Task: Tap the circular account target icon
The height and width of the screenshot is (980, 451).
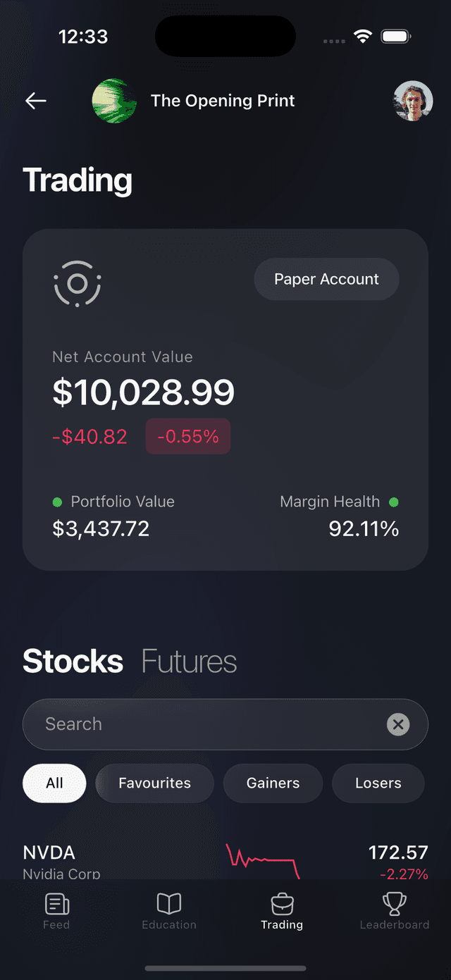Action: [x=78, y=283]
